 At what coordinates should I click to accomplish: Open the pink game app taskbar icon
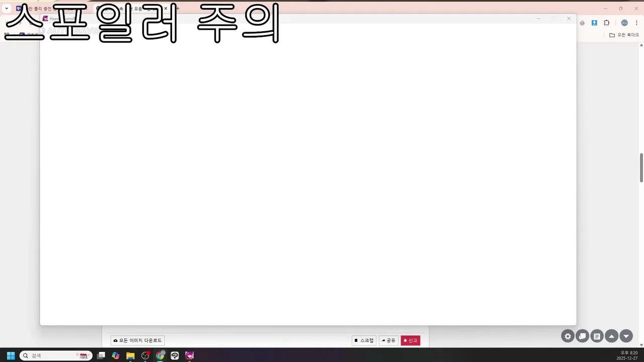pyautogui.click(x=189, y=355)
